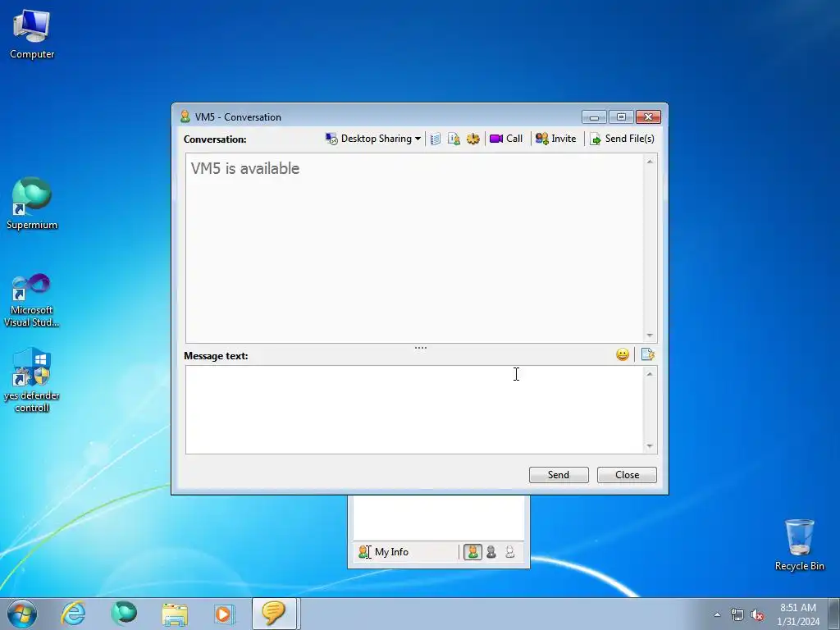Open the message history notebook icon
840x630 pixels.
(436, 139)
